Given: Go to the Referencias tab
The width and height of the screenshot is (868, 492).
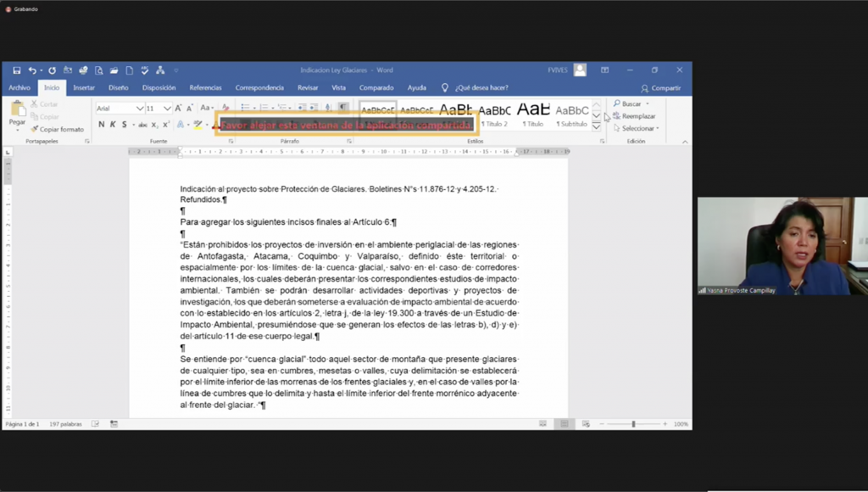Looking at the screenshot, I should click(205, 87).
